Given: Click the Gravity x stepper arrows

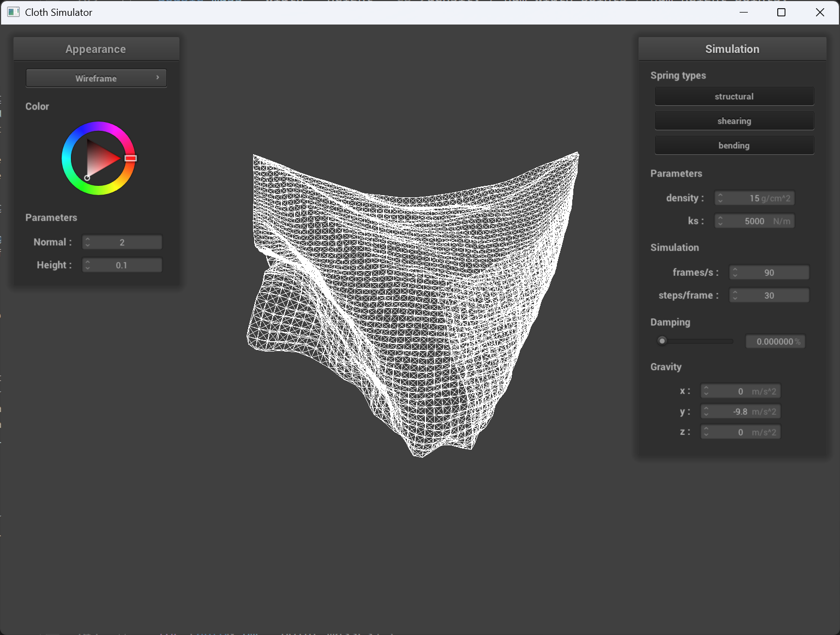Looking at the screenshot, I should [706, 391].
